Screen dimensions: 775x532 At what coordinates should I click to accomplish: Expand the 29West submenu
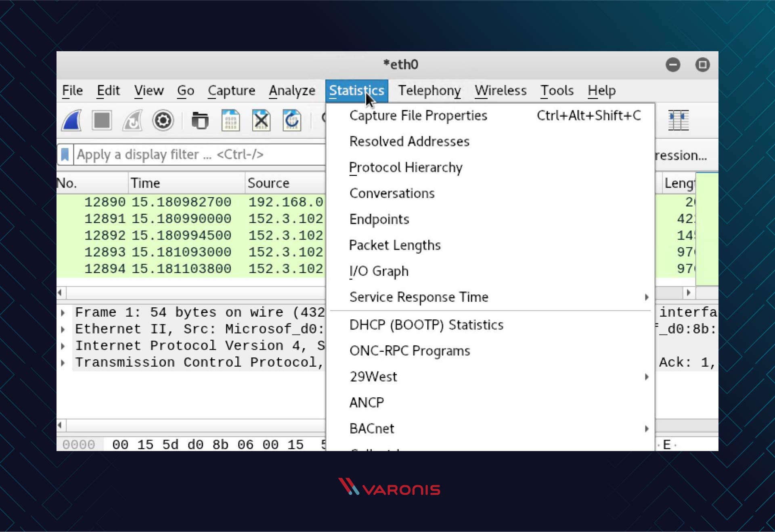tap(490, 377)
